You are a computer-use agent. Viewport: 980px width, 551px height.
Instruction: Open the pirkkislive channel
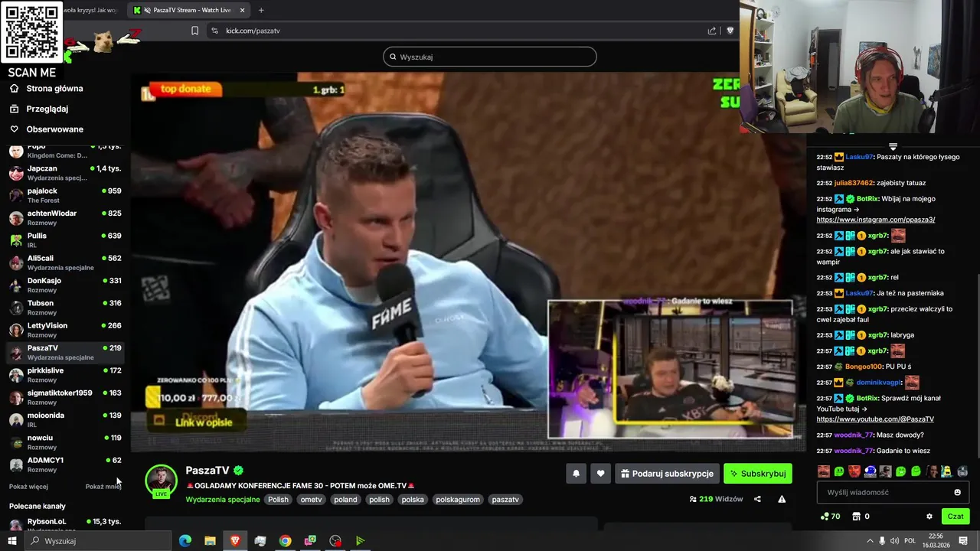click(x=64, y=375)
